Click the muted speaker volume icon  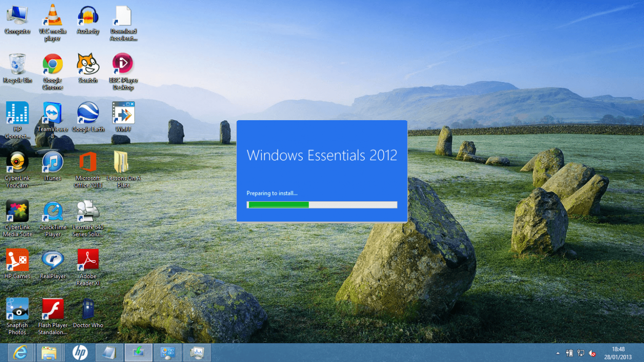[592, 353]
